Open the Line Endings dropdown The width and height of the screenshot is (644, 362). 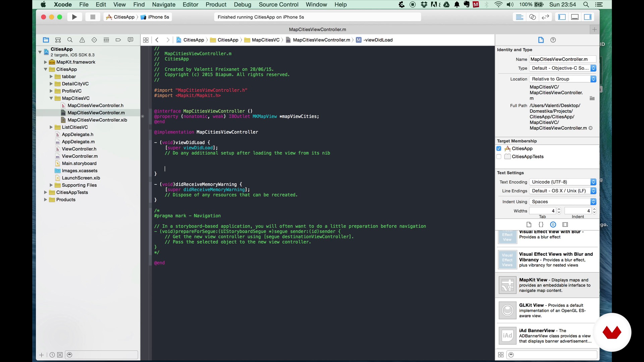pyautogui.click(x=562, y=191)
